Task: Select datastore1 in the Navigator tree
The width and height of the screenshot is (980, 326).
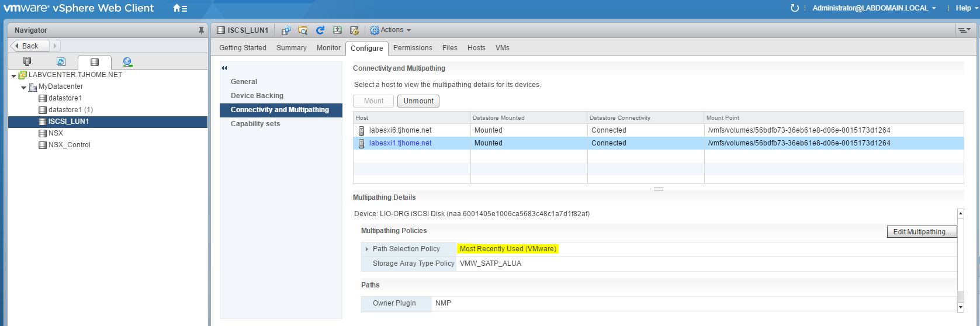Action: pos(65,98)
